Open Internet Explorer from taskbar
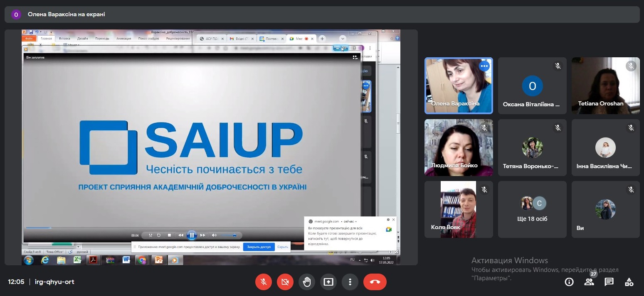Image resolution: width=644 pixels, height=296 pixels. (44, 260)
